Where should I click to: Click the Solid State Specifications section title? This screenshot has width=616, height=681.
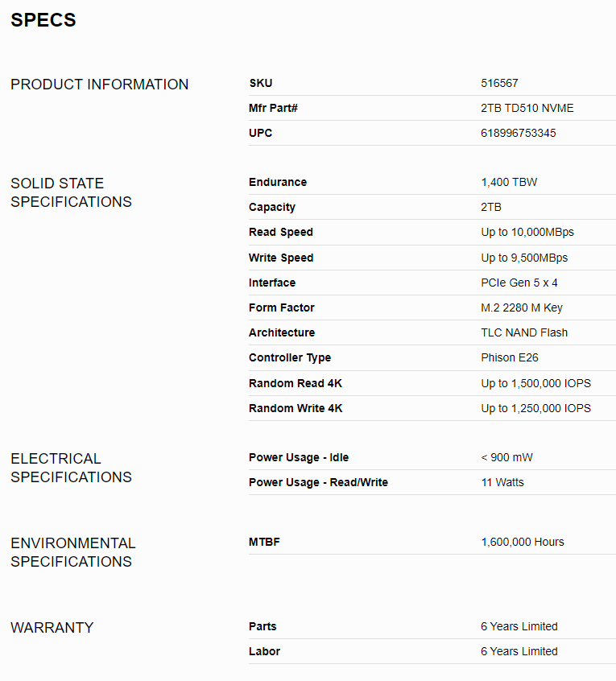tap(71, 192)
